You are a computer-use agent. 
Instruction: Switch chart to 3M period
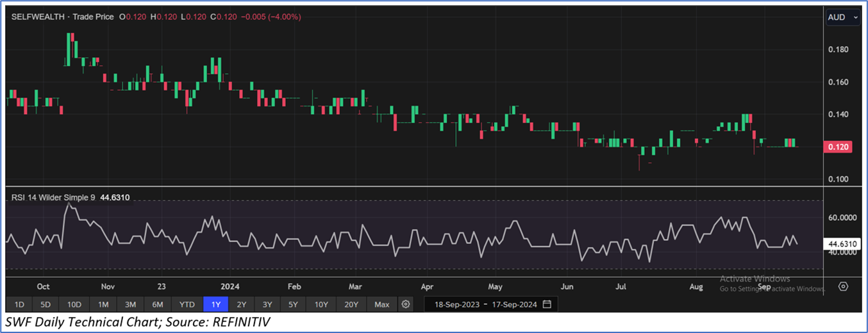click(130, 304)
